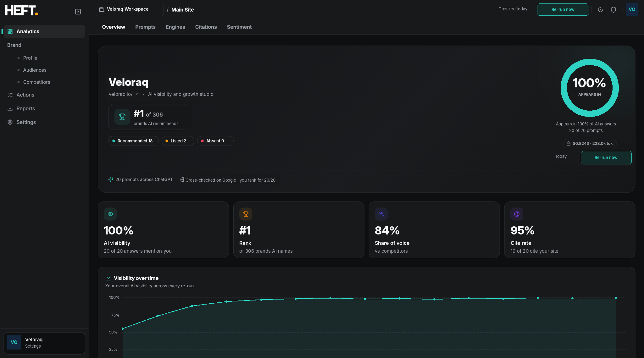Image resolution: width=644 pixels, height=358 pixels.
Task: Open the VQ user avatar menu
Action: tap(632, 10)
